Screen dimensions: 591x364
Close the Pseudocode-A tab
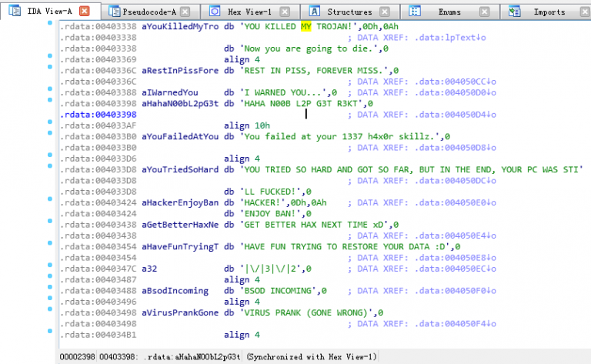(185, 12)
